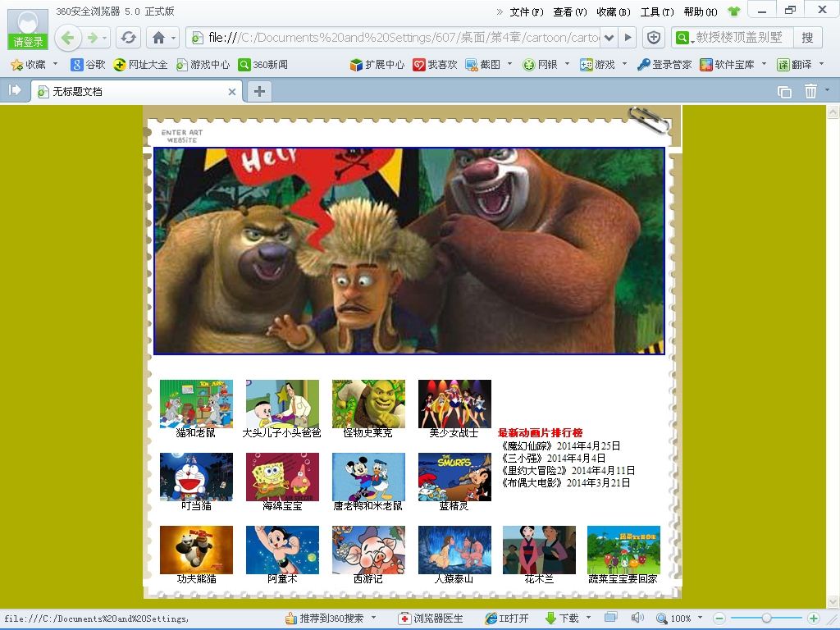The image size is (840, 630).
Task: Open a new tab with plus button
Action: point(259,92)
